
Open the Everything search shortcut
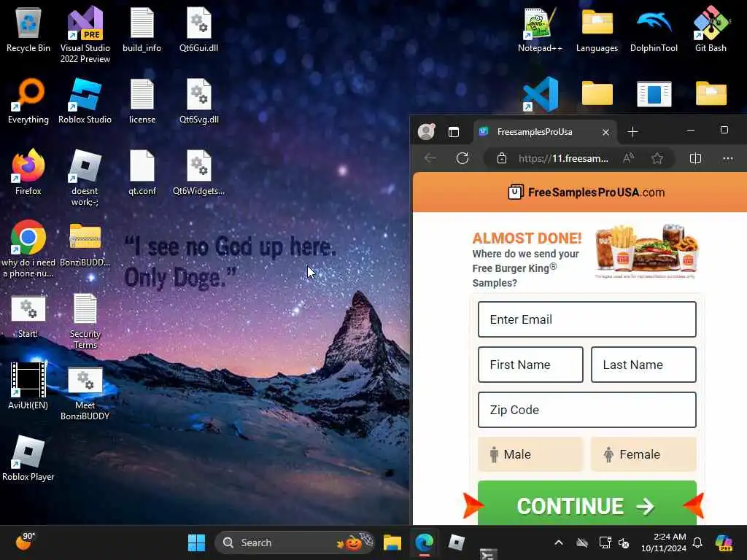[x=28, y=101]
